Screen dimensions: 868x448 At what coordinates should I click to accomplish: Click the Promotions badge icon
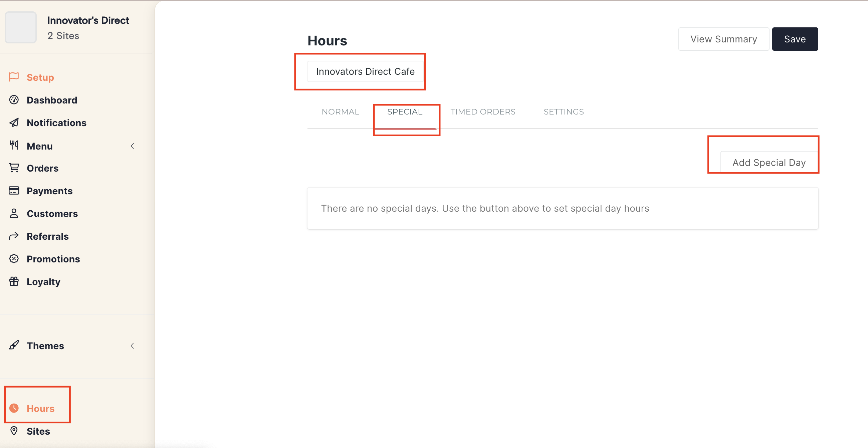[x=14, y=259]
